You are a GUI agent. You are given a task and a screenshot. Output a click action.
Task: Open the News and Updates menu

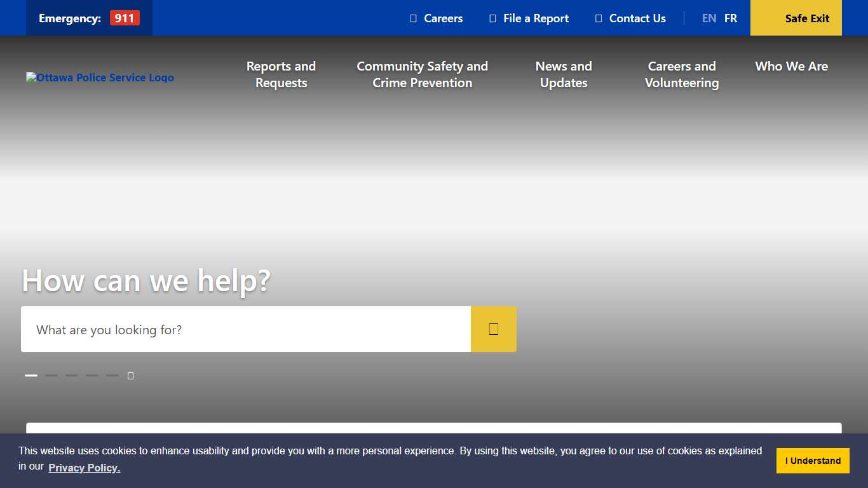coord(563,74)
